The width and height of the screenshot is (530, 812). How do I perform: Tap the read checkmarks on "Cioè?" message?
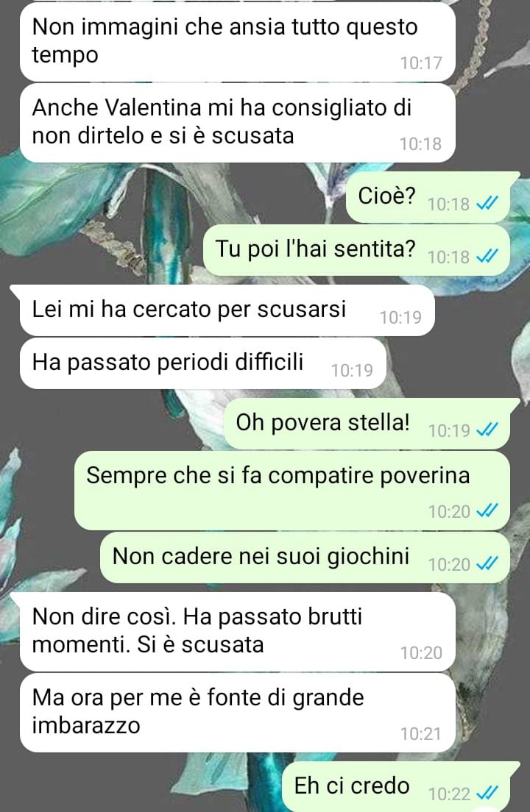tap(487, 204)
